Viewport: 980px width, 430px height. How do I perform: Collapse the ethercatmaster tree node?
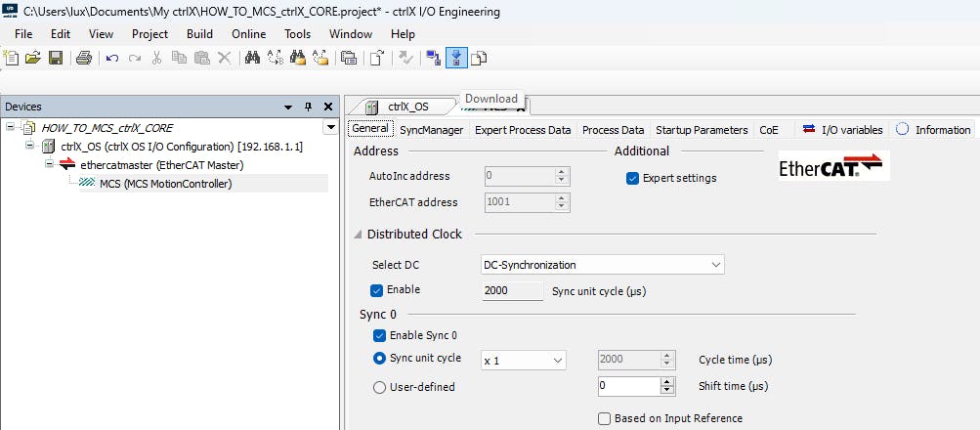[x=49, y=164]
